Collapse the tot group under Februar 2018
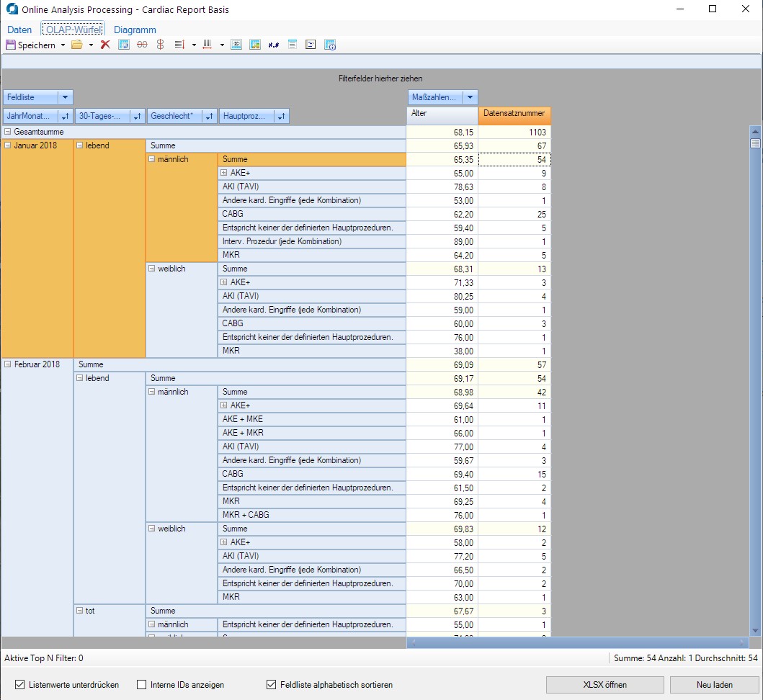 coord(79,610)
